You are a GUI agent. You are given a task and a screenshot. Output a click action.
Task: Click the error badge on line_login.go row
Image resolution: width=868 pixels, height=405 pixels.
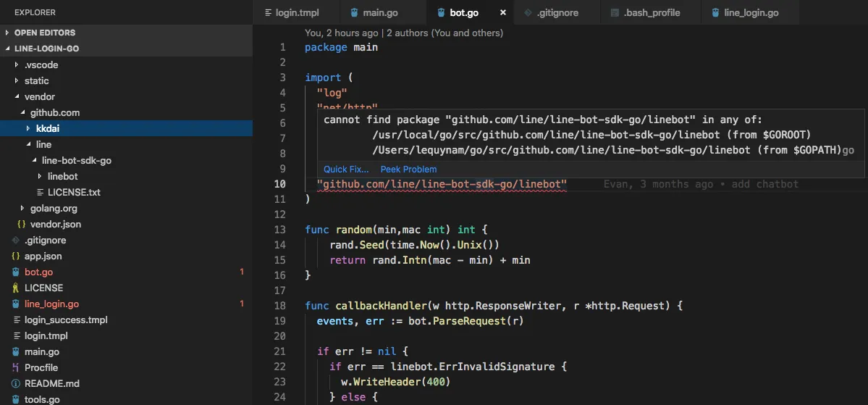tap(242, 304)
